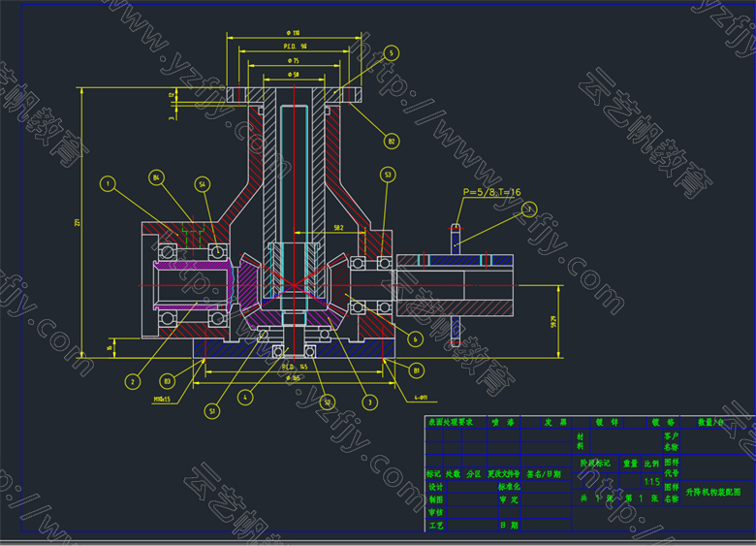Click balloon number 4 below the base
This screenshot has height=546, width=756.
(x=245, y=398)
